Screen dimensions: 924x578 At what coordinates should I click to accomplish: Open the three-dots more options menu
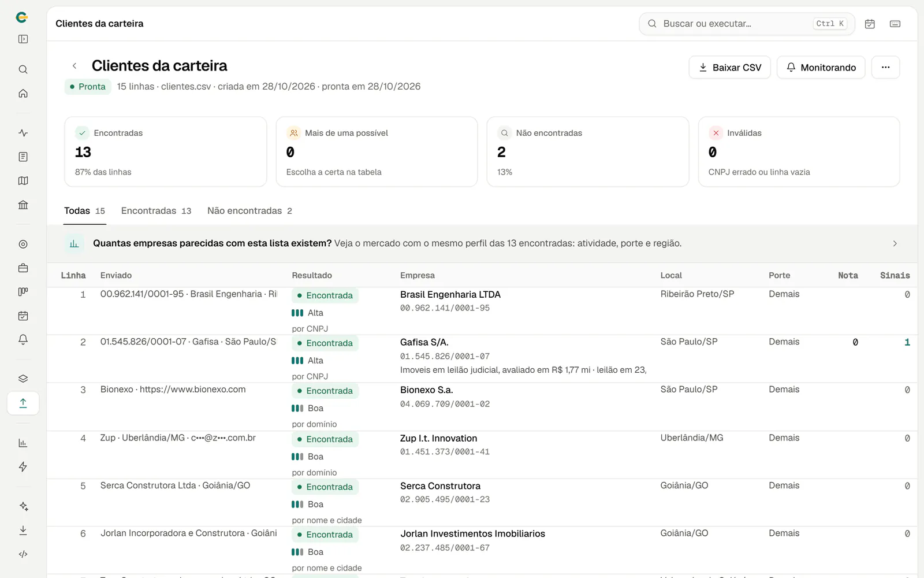click(885, 68)
